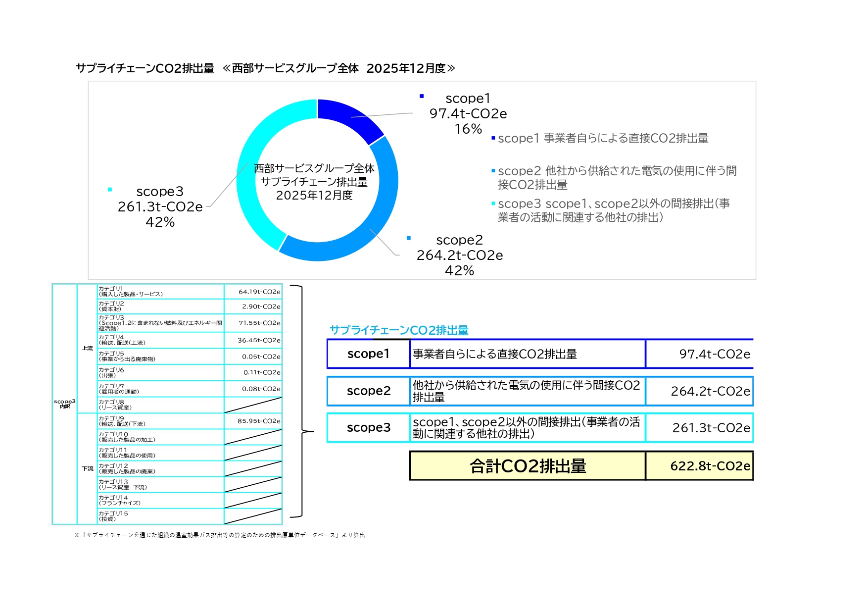
Task: Select the scope2 264.2t-CO2e data label
Action: coord(459,255)
